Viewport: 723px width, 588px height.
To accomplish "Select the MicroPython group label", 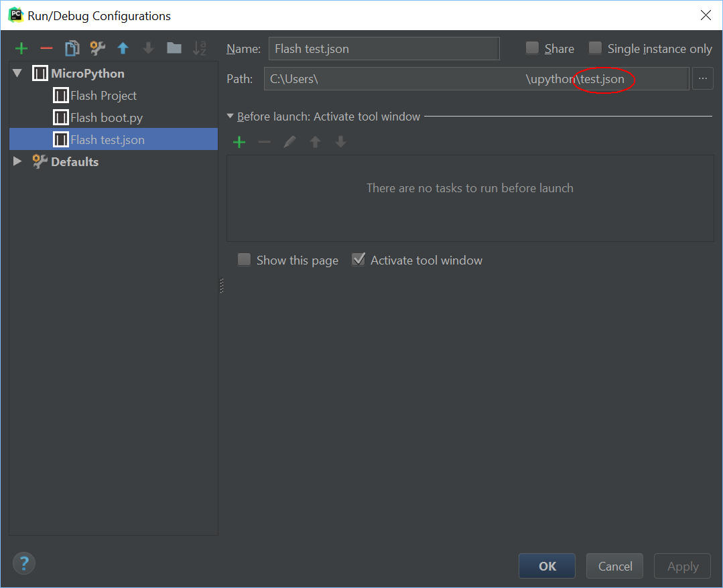I will pyautogui.click(x=88, y=73).
